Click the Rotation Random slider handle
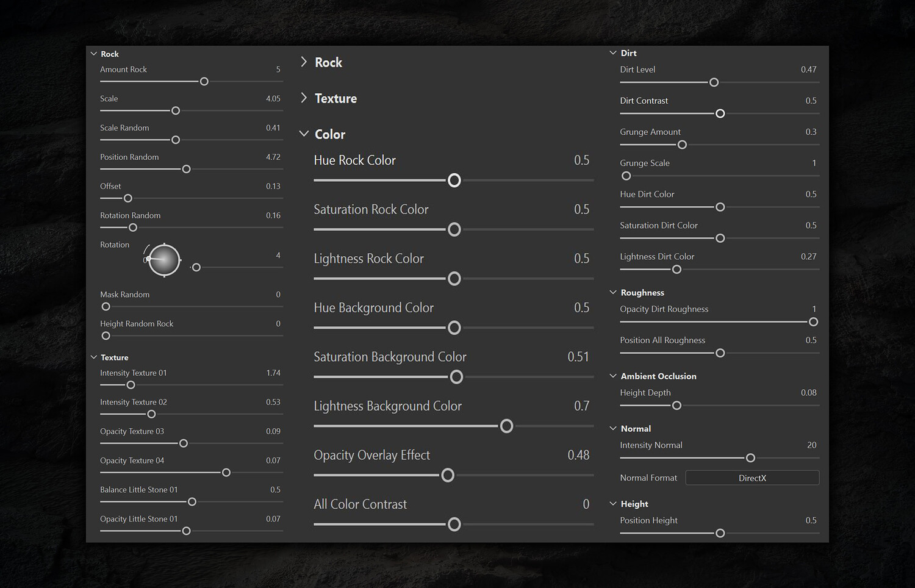 click(x=133, y=228)
